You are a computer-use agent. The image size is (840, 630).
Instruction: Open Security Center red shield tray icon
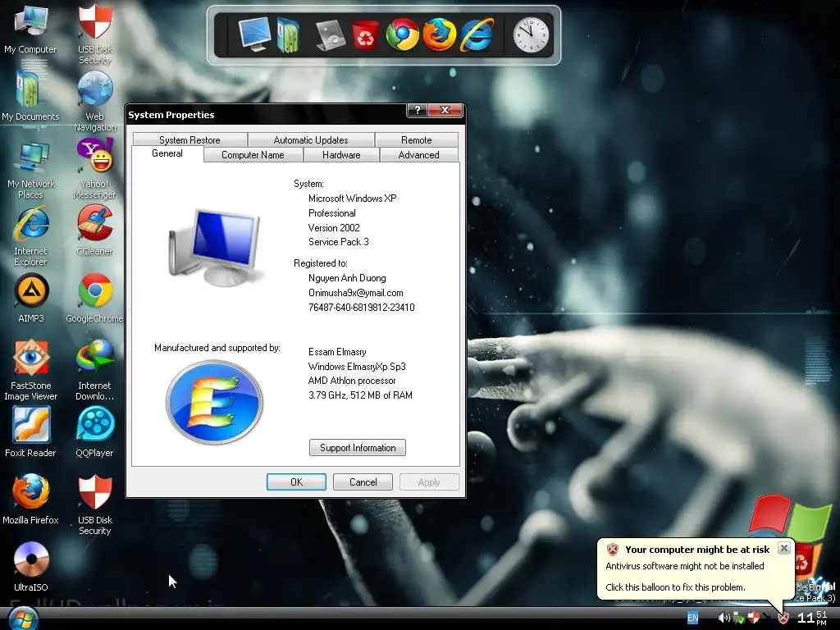783,619
